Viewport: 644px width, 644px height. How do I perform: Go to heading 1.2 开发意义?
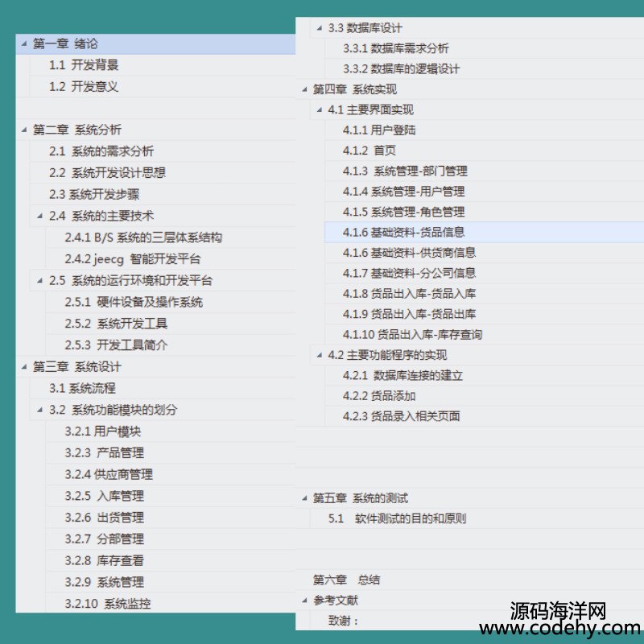(x=84, y=87)
